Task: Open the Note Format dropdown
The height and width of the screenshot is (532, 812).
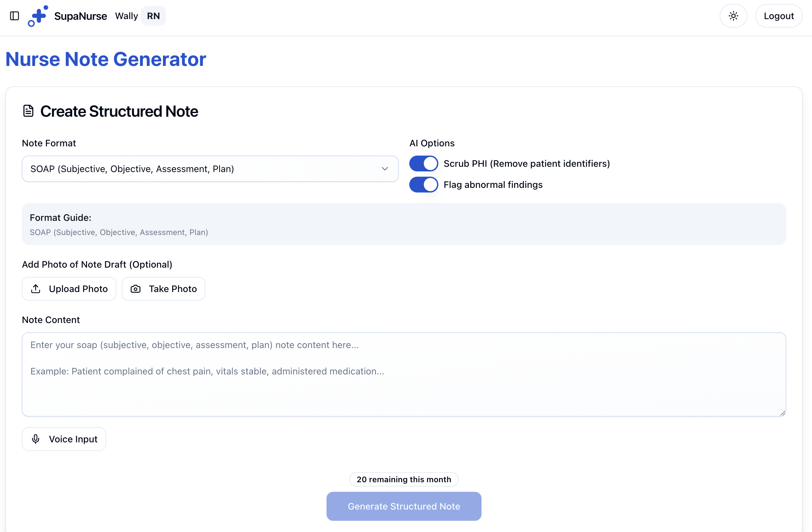Action: 210,169
